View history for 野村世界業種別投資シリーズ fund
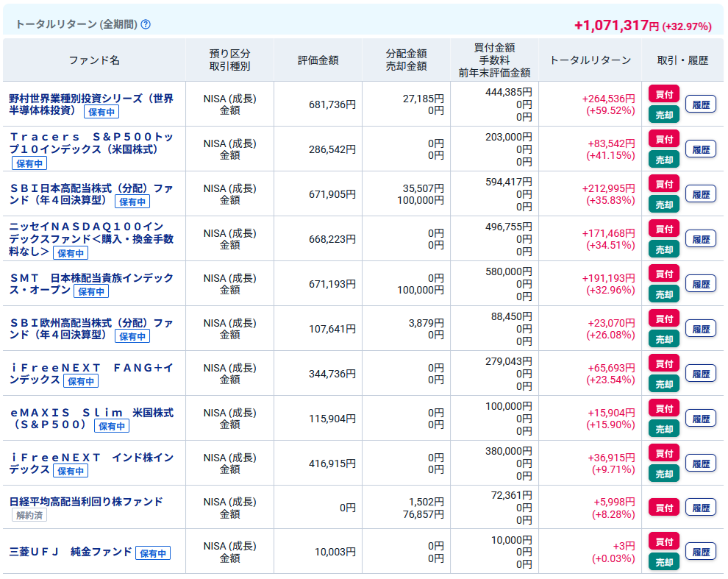Viewport: 728px width, 579px height. (701, 104)
